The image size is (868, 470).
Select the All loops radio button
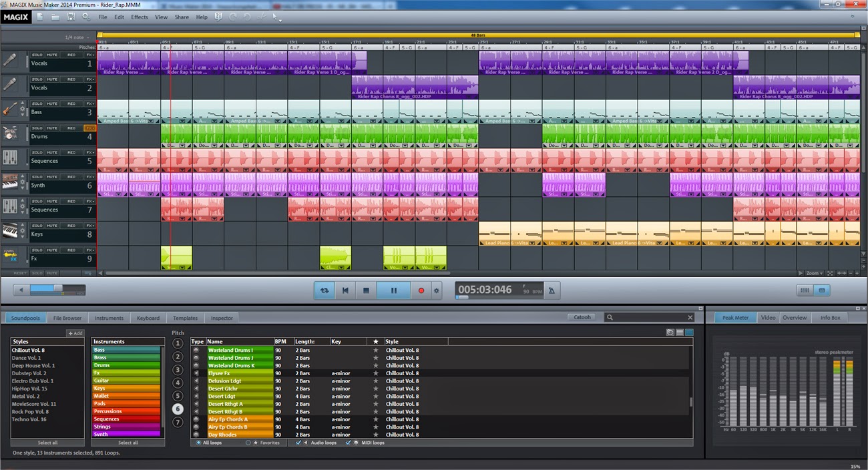(198, 443)
